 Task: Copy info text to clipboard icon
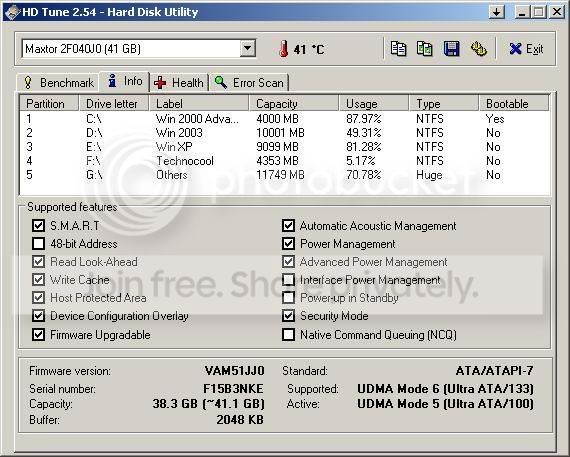coord(398,49)
